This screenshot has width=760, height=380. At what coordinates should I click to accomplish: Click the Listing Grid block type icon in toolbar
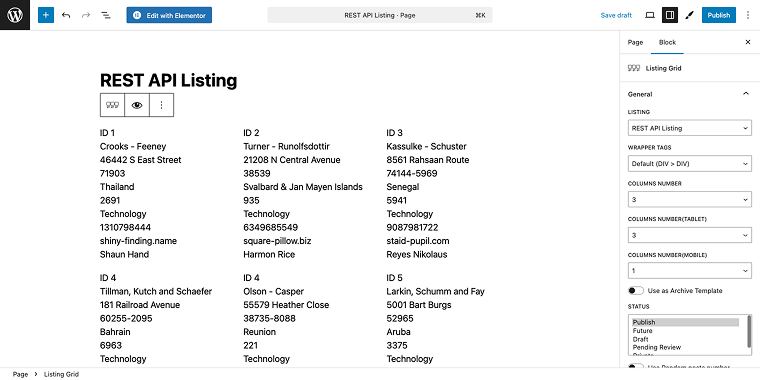(x=112, y=105)
